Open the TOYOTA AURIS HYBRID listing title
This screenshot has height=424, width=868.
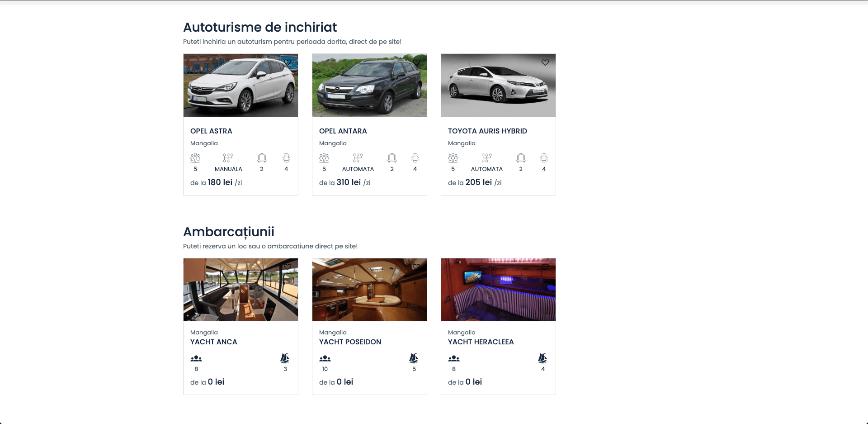(487, 131)
